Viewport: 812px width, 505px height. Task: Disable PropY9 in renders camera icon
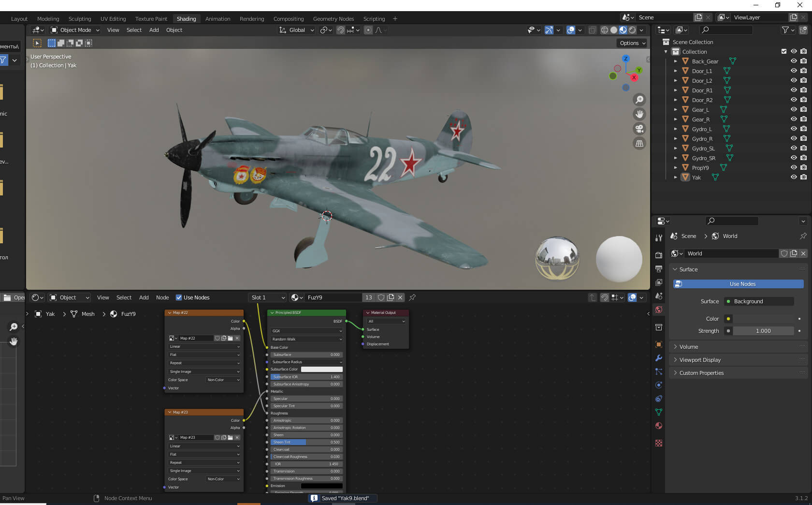coord(803,167)
